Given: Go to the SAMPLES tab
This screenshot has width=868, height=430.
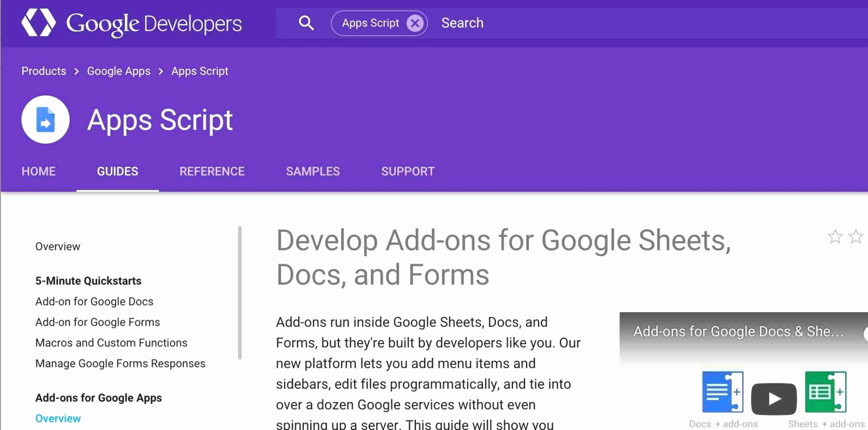Looking at the screenshot, I should pos(313,172).
